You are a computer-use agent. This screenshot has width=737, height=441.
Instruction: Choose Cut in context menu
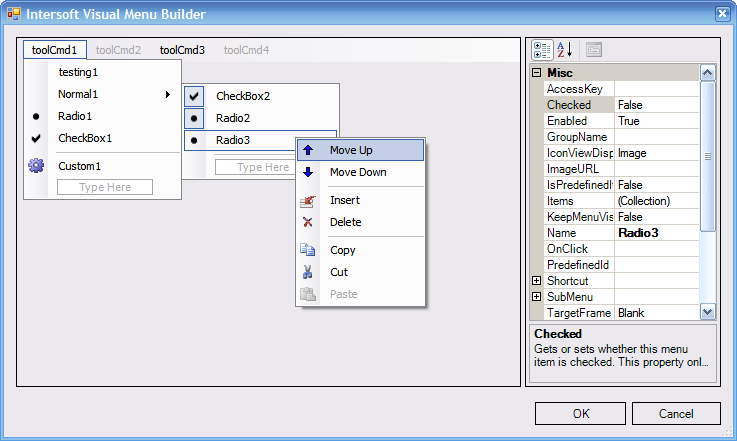pyautogui.click(x=361, y=272)
